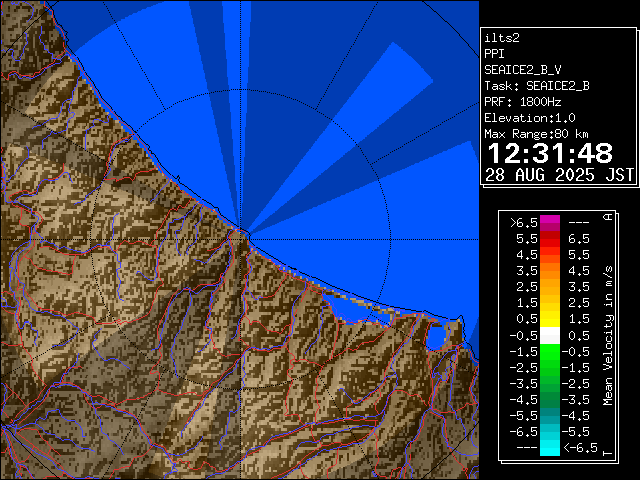Click the small coastal lagoon on map
This screenshot has width=640, height=480.
tap(437, 337)
